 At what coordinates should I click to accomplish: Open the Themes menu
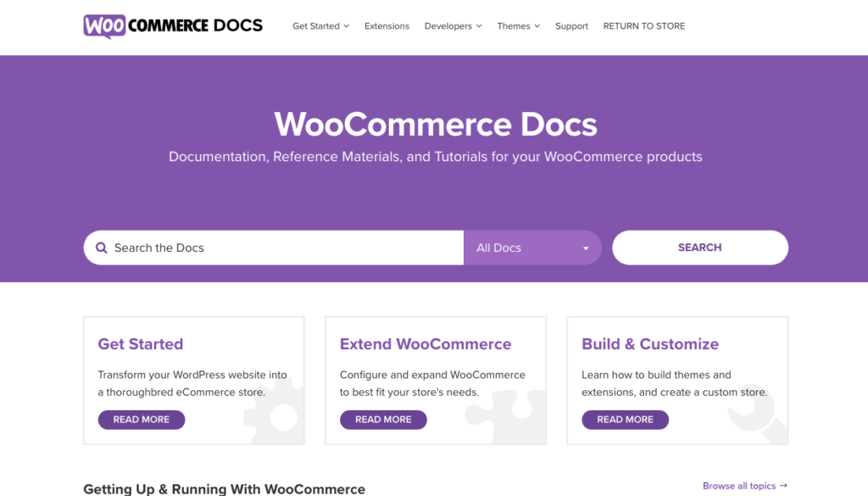tap(518, 26)
